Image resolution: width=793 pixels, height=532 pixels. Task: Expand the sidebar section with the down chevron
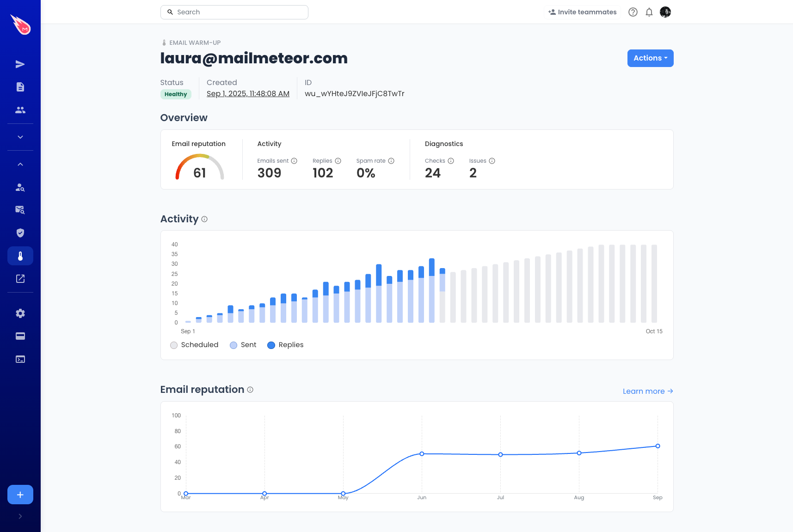[20, 137]
